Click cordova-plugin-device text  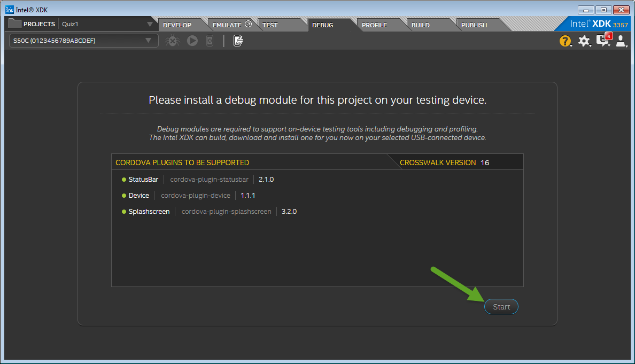(x=196, y=196)
